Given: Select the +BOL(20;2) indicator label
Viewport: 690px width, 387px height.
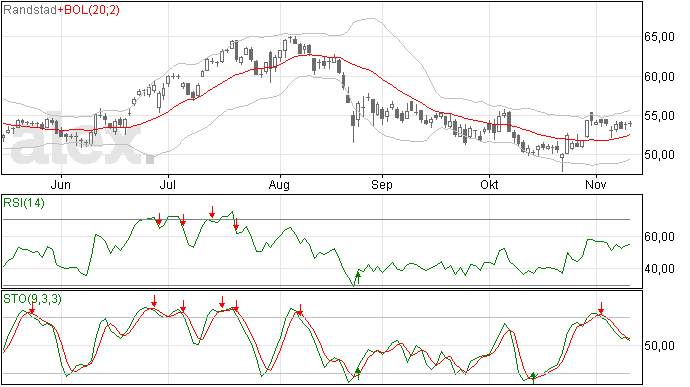Looking at the screenshot, I should (x=88, y=10).
